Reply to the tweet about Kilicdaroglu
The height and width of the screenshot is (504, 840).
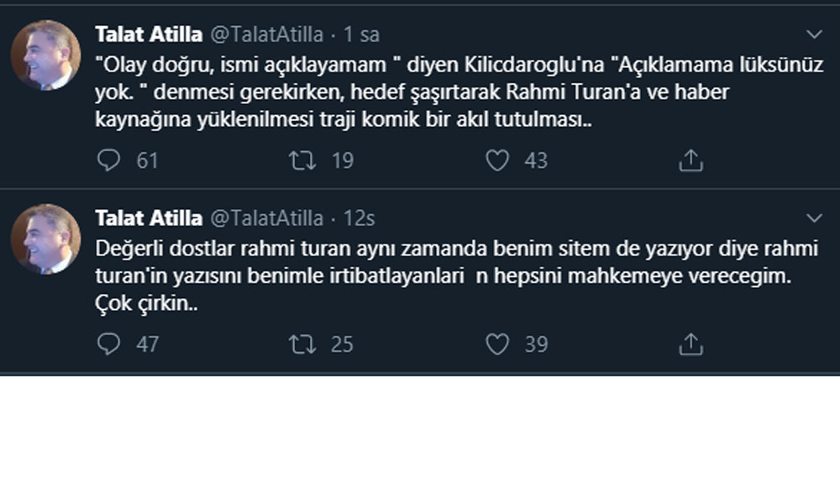(x=109, y=160)
